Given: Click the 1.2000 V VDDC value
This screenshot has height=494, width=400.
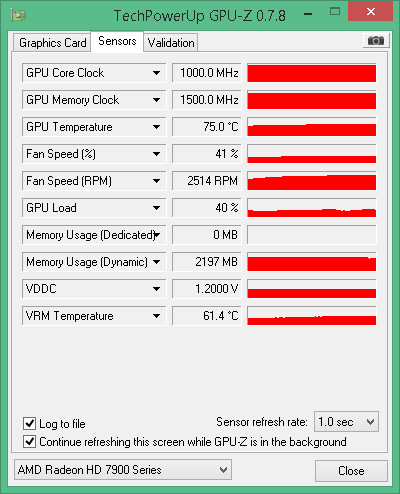Looking at the screenshot, I should [207, 289].
